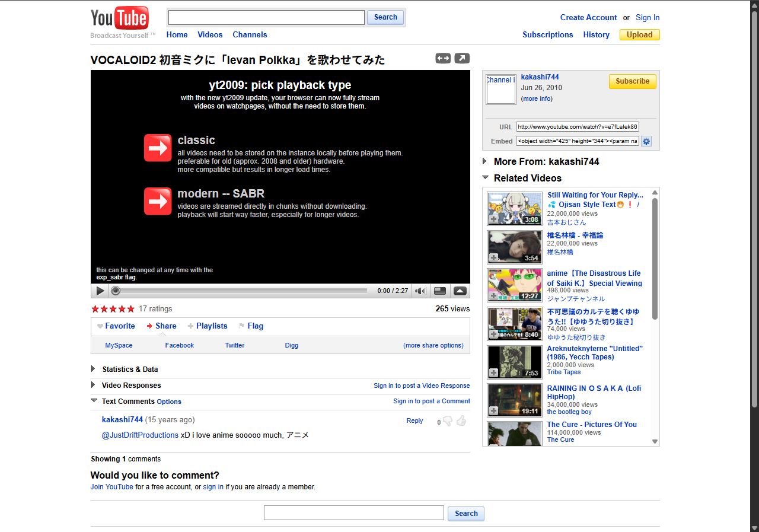Open kakashi744 channel avatar

point(501,90)
